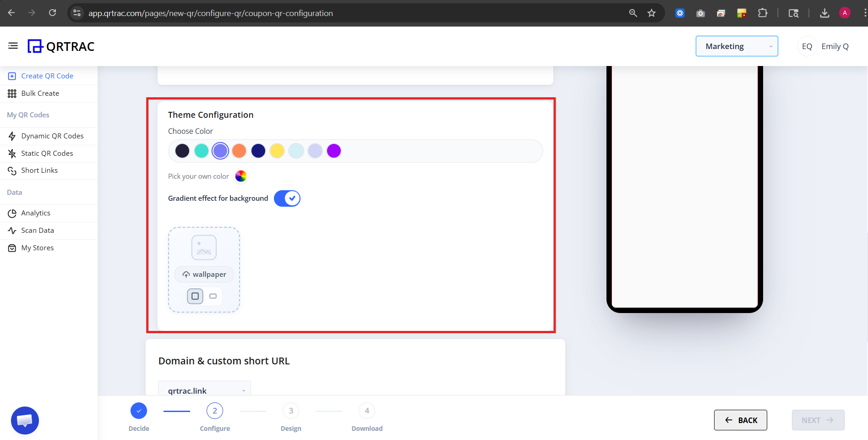Image resolution: width=868 pixels, height=440 pixels.
Task: Upload a wallpaper image
Action: (x=203, y=274)
